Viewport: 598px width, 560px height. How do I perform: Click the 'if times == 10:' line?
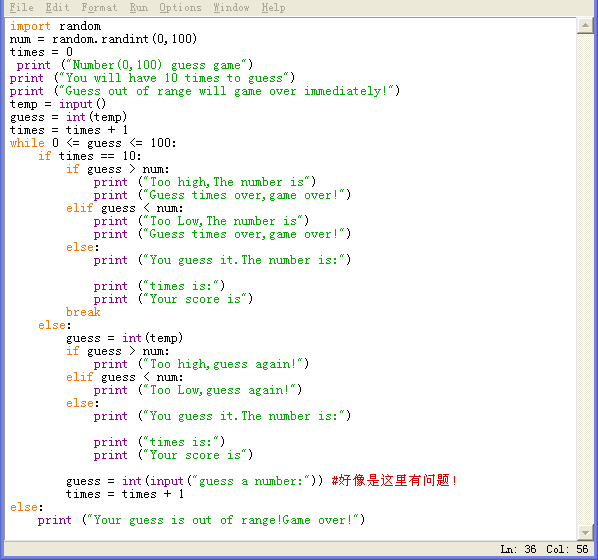[x=90, y=156]
